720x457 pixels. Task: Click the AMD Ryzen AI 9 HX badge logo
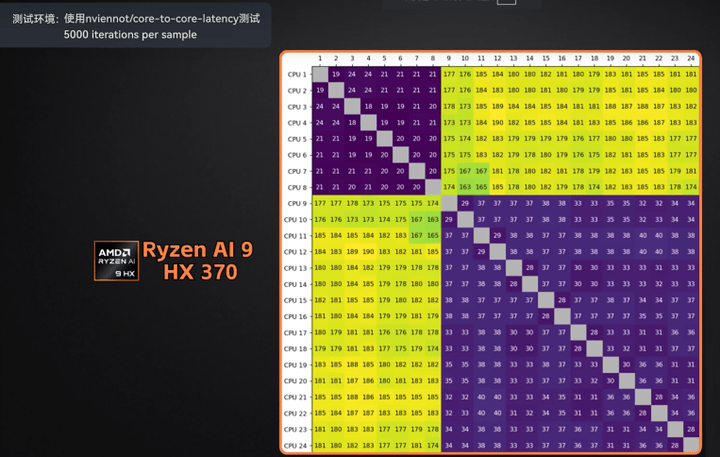tap(116, 260)
